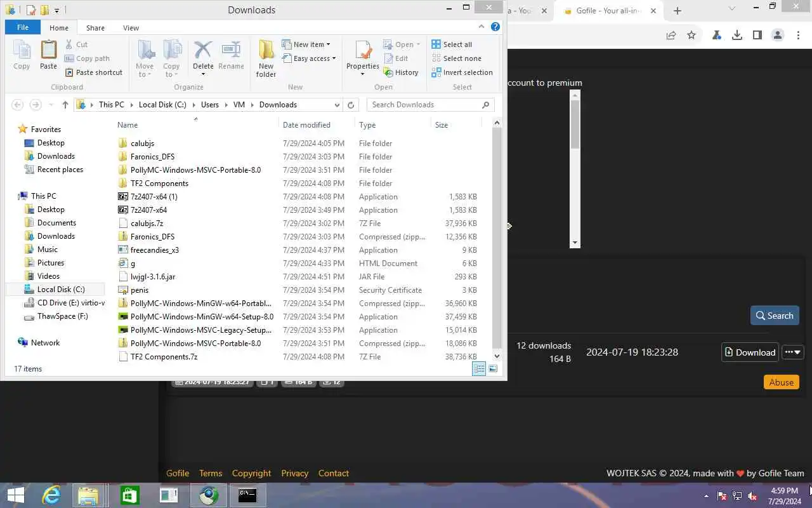Click the New folder icon
Image resolution: width=812 pixels, height=508 pixels.
pos(266,58)
